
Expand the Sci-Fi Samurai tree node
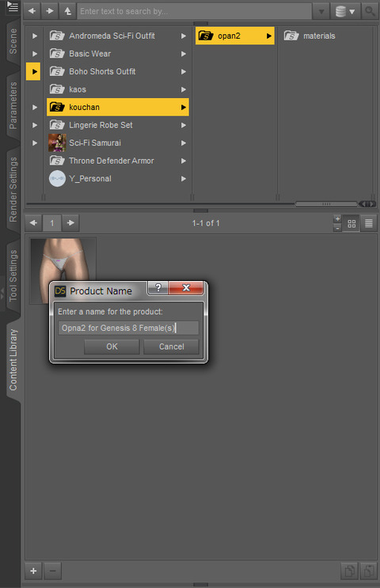(x=35, y=143)
